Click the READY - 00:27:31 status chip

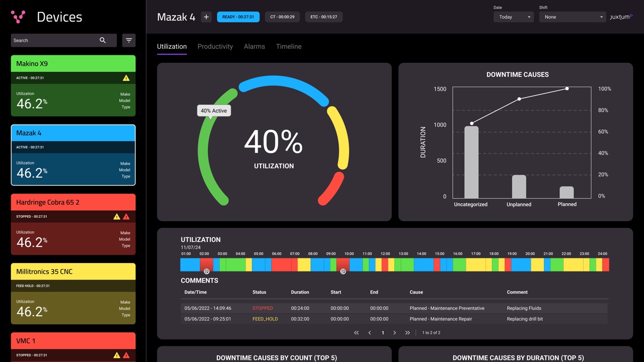238,17
